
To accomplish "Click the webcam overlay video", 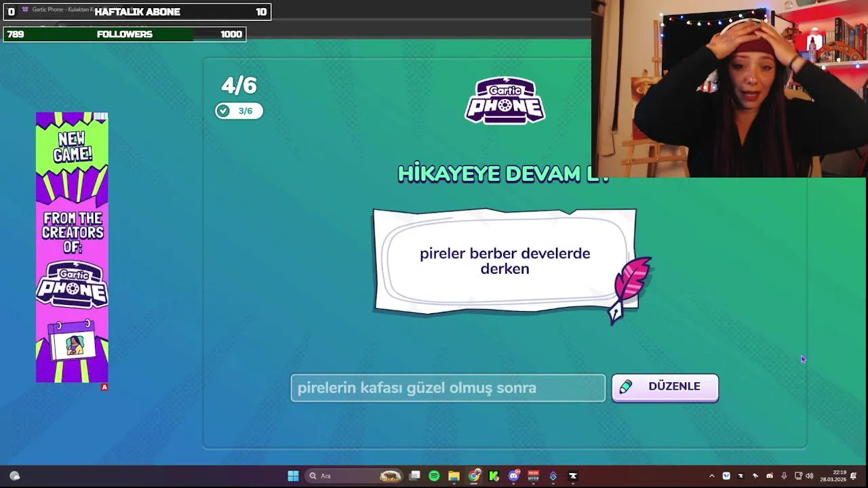I will click(x=730, y=89).
